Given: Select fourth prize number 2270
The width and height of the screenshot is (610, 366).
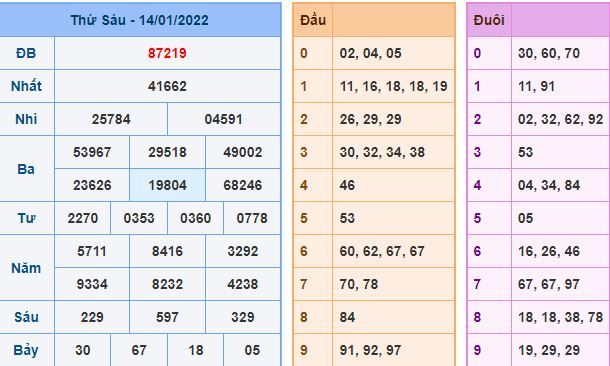Looking at the screenshot, I should (83, 219).
